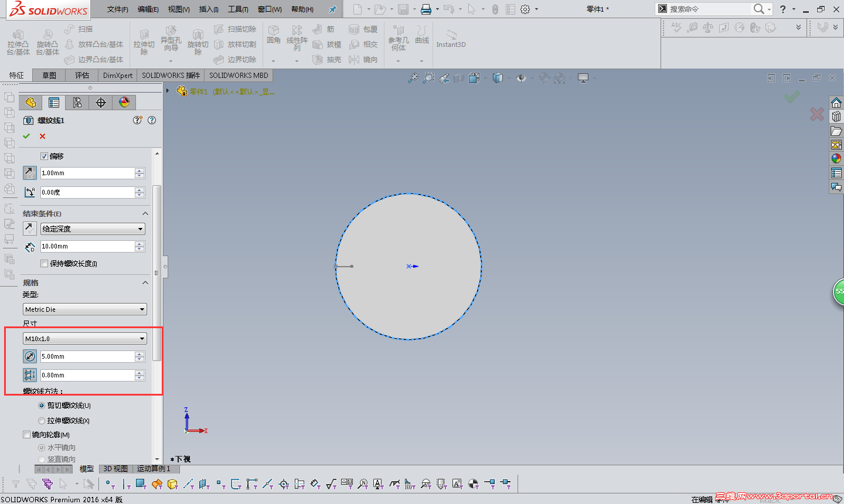
Task: Click the New document icon
Action: [x=358, y=9]
